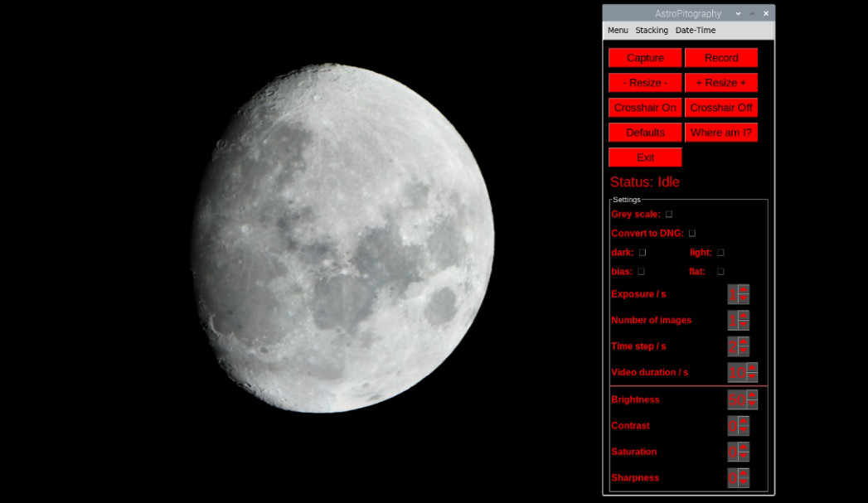868x503 pixels.
Task: Enable the Grey scale checkbox
Action: [668, 214]
